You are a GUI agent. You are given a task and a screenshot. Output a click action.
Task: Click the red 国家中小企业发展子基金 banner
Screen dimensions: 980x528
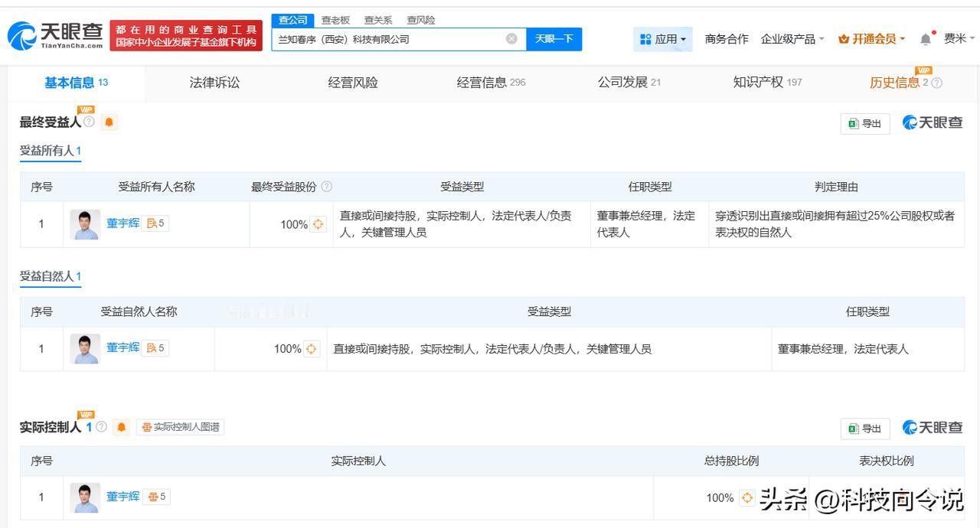coord(186,36)
